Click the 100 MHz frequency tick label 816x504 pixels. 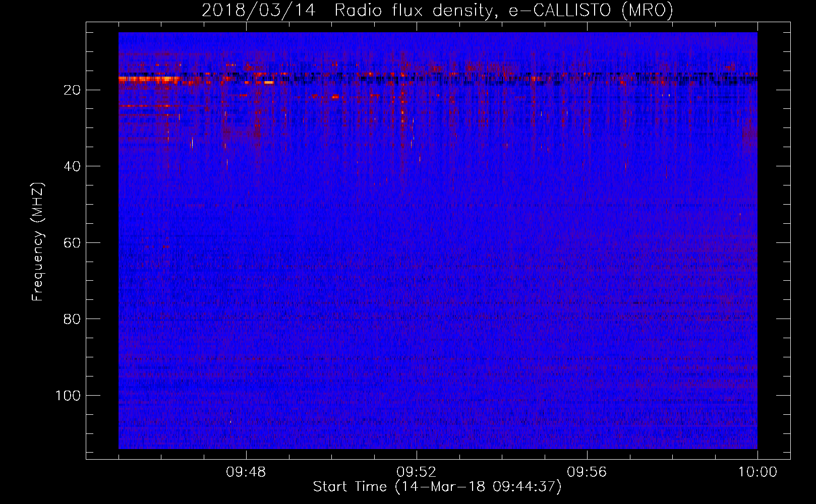(68, 396)
